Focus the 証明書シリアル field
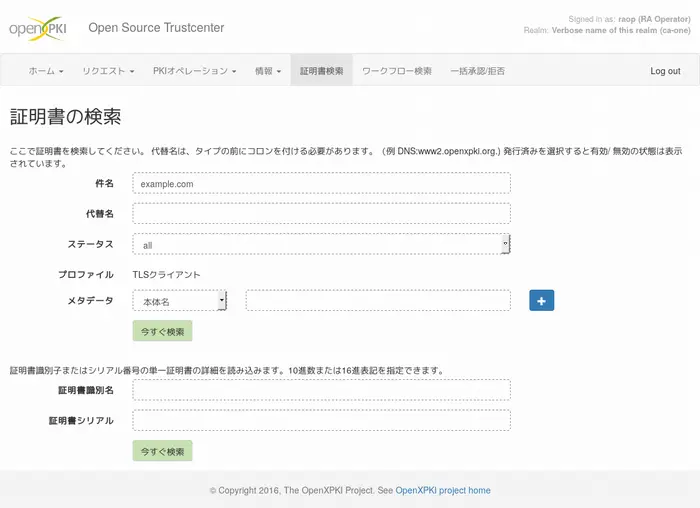This screenshot has width=700, height=508. click(321, 420)
